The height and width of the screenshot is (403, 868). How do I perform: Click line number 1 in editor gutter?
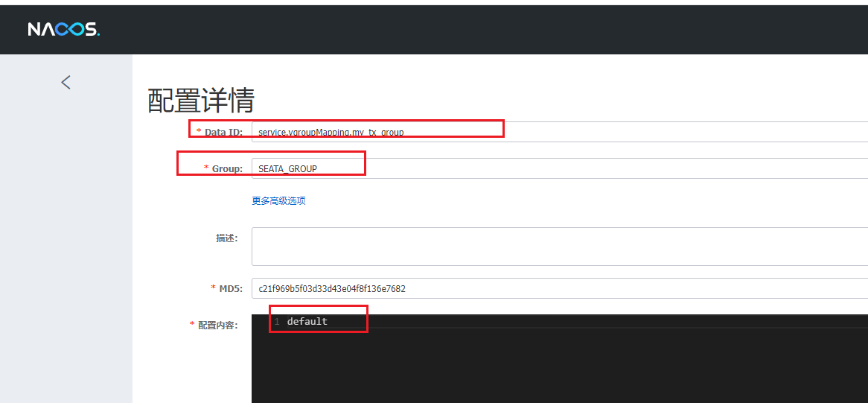[x=277, y=322]
